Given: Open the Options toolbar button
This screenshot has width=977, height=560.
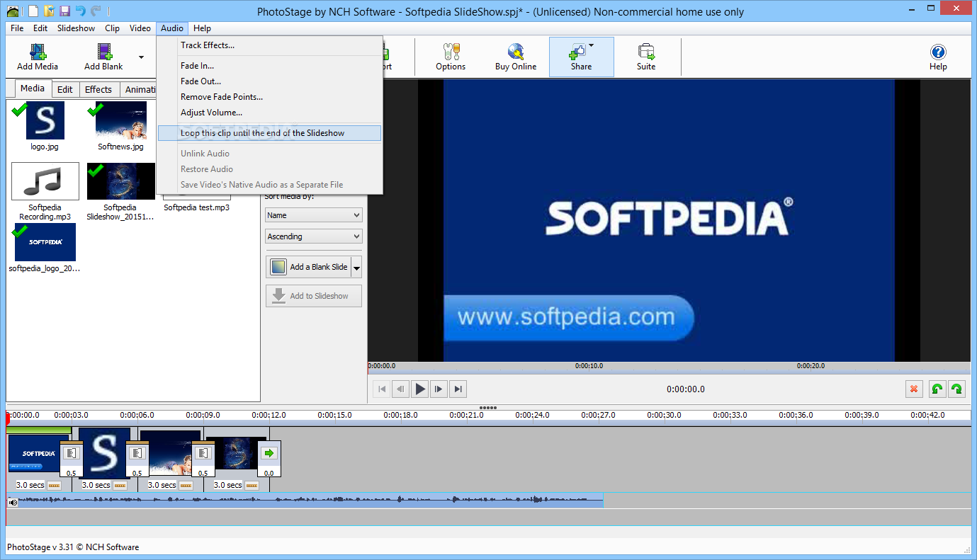Looking at the screenshot, I should [x=451, y=57].
